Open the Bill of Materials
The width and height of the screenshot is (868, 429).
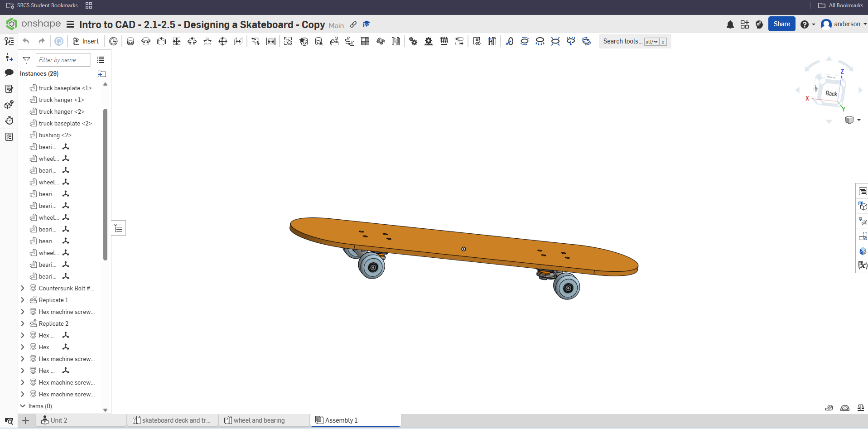pyautogui.click(x=863, y=191)
